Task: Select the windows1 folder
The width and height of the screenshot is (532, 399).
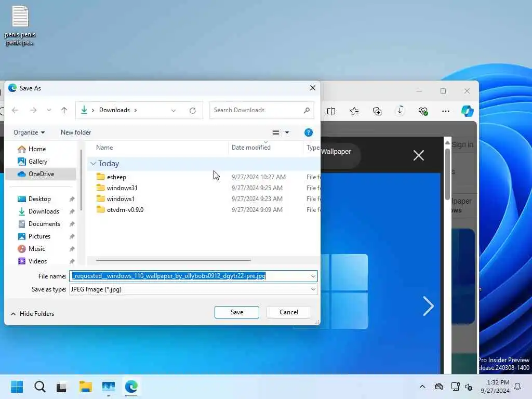Action: pos(121,199)
